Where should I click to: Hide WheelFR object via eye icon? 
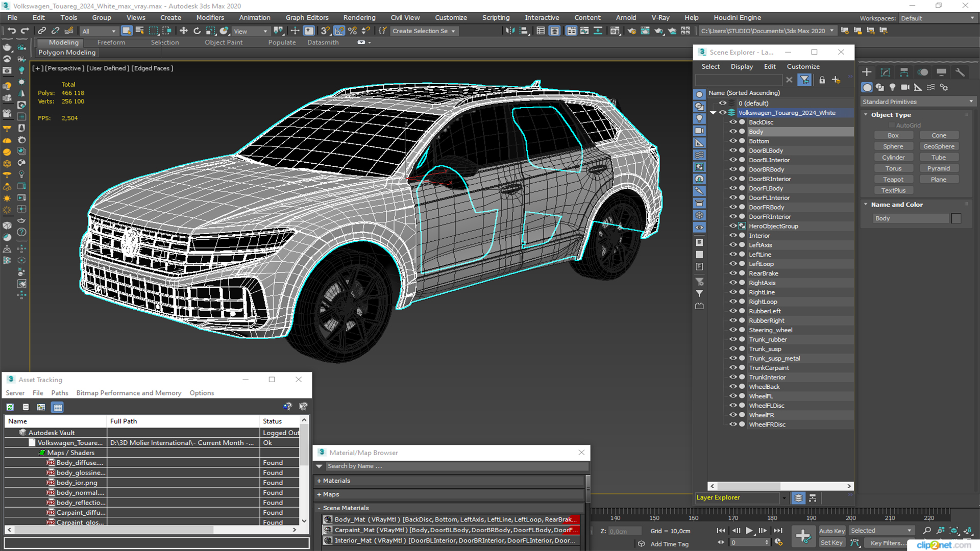[x=733, y=415]
